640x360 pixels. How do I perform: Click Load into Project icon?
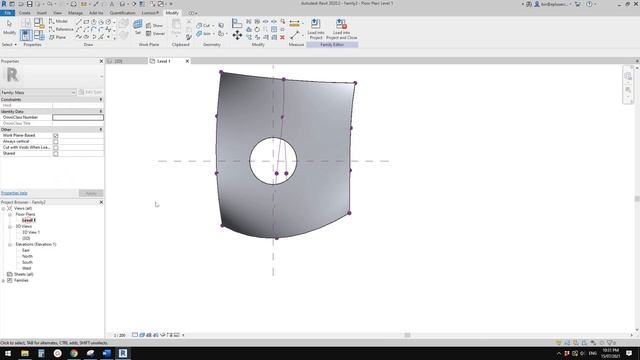316,29
